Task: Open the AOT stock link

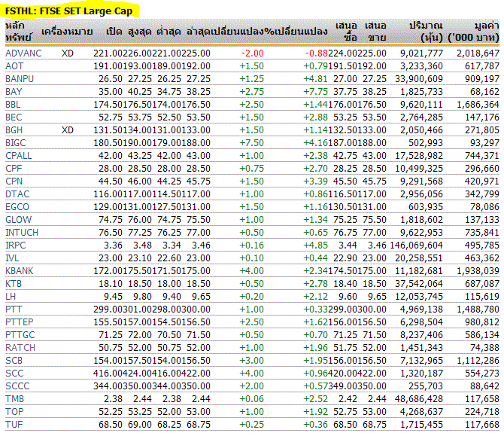Action: click(14, 66)
